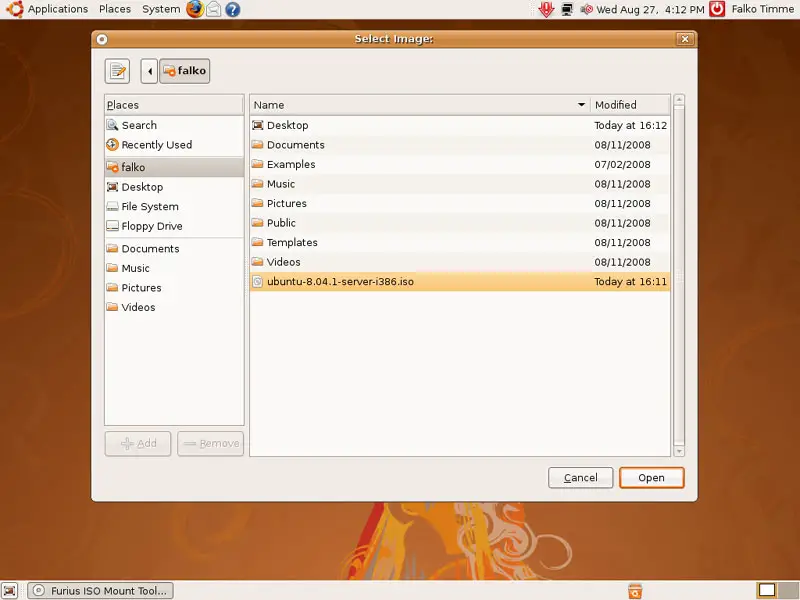The image size is (800, 600).
Task: Select the Examples folder
Action: coord(460,164)
